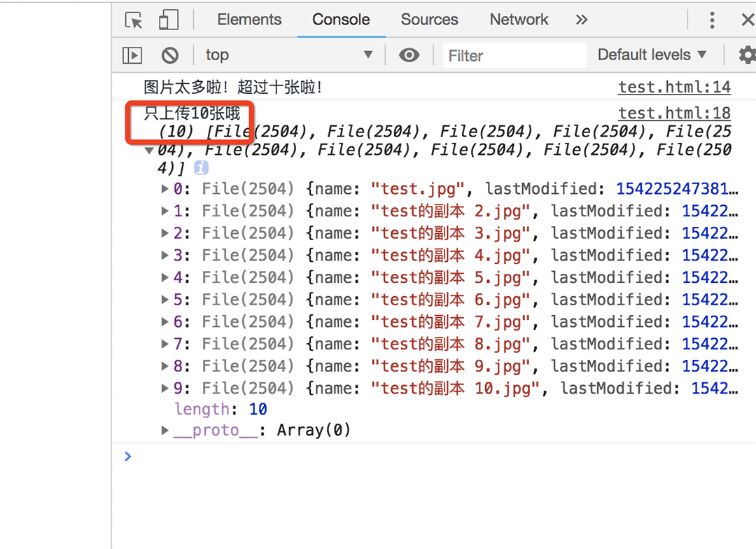Open the Default levels dropdown
This screenshot has height=549, width=756.
(652, 55)
